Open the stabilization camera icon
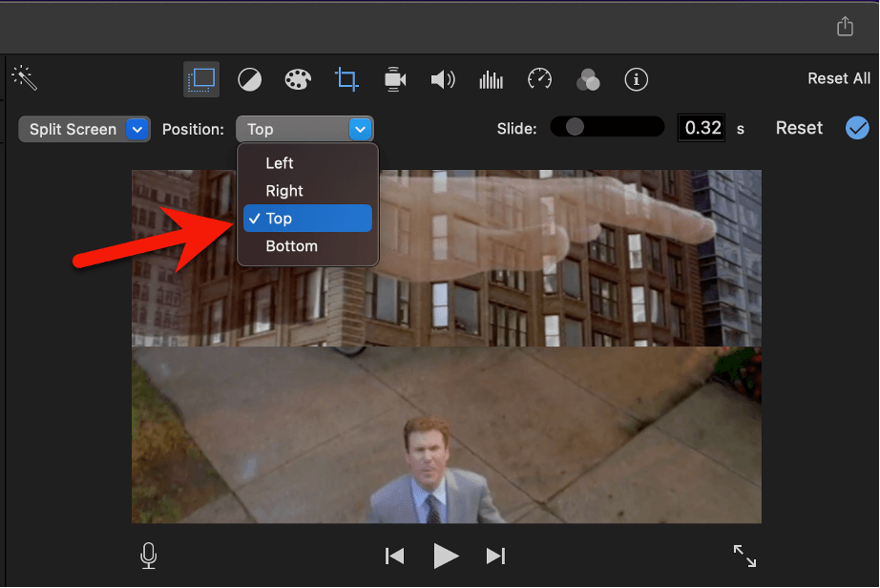The image size is (880, 588). pos(395,79)
